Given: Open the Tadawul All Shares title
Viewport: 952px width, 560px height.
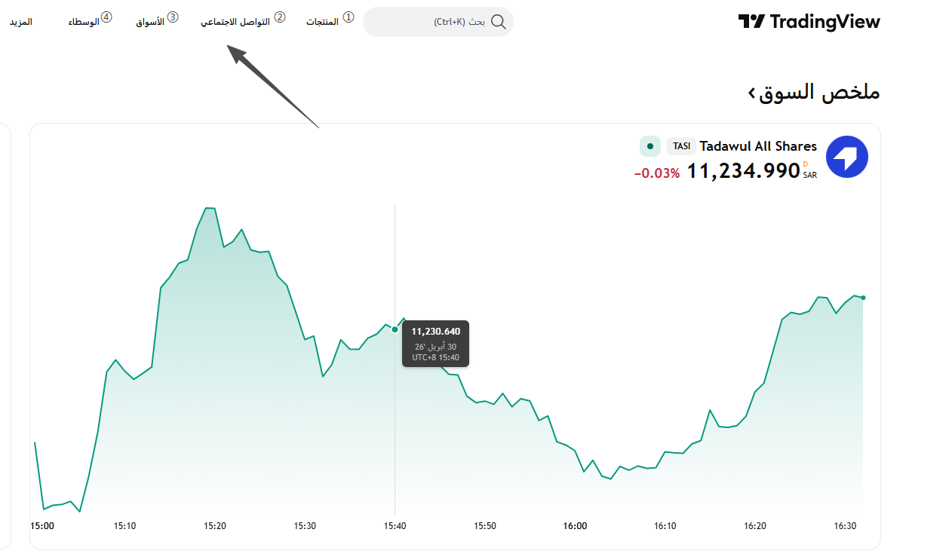Looking at the screenshot, I should [758, 146].
